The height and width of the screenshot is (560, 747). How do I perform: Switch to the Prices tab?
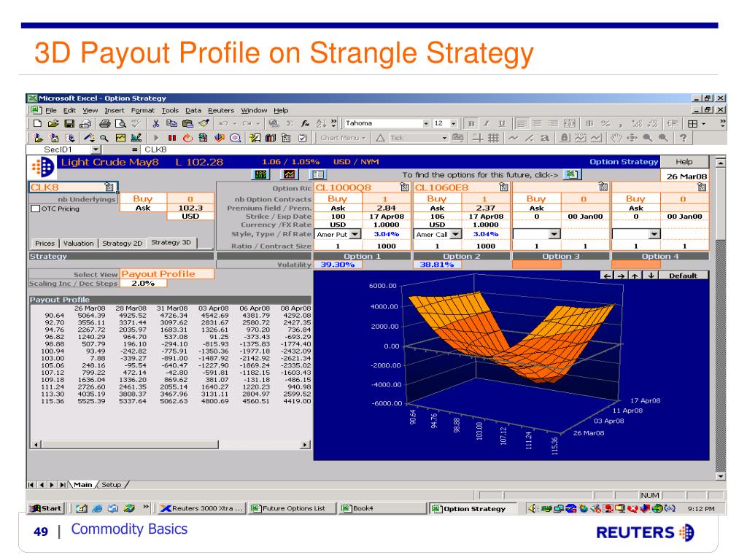point(44,244)
